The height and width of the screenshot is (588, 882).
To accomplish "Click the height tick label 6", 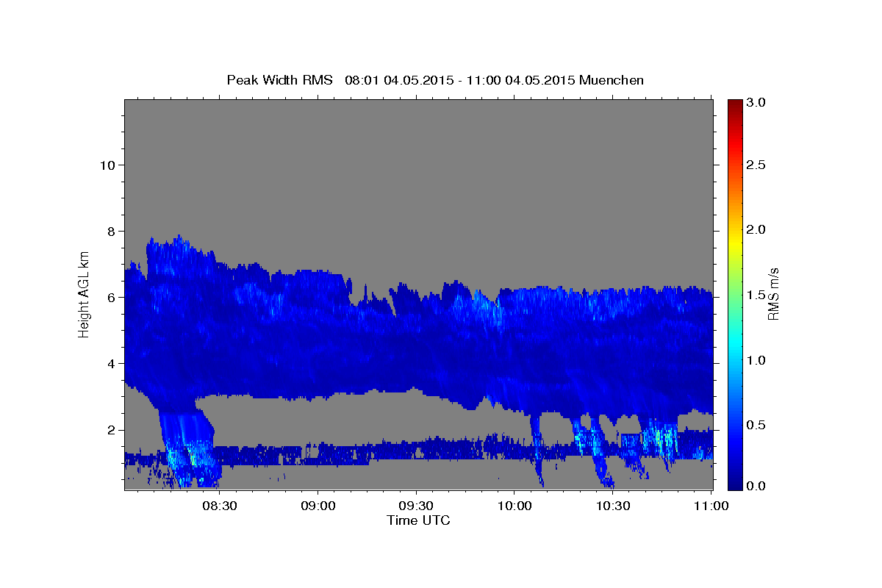I will pyautogui.click(x=110, y=297).
